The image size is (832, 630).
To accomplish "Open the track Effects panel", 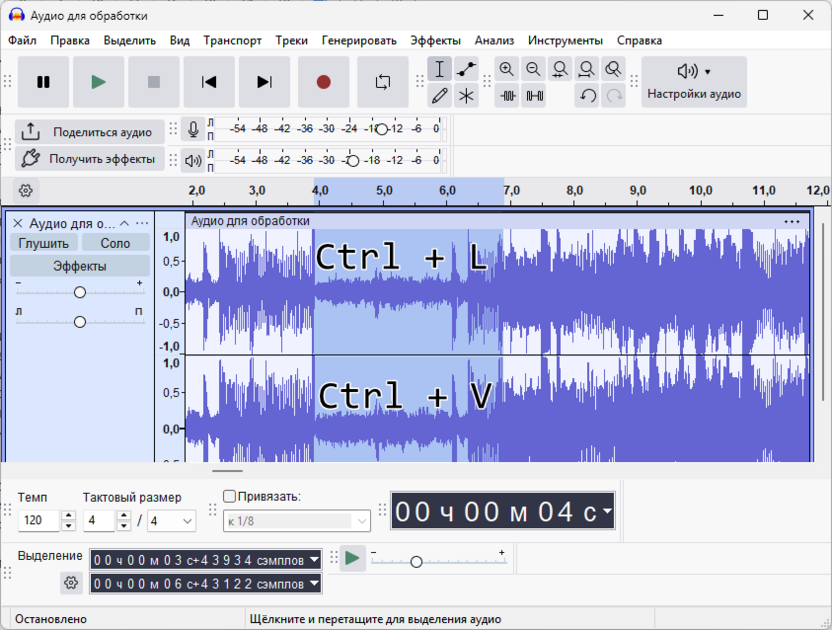I will [80, 266].
